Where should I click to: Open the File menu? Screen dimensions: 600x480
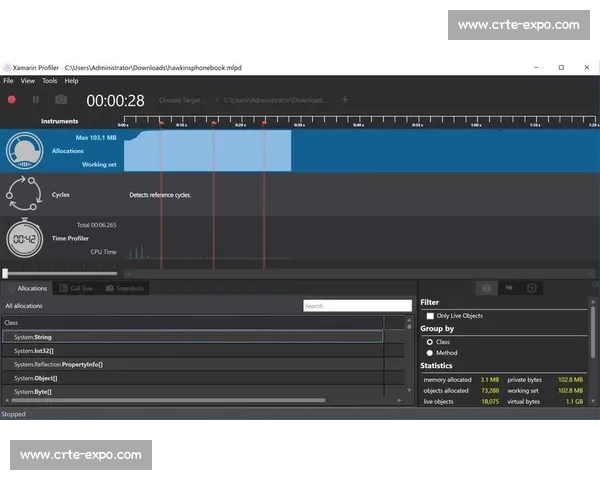pos(8,81)
